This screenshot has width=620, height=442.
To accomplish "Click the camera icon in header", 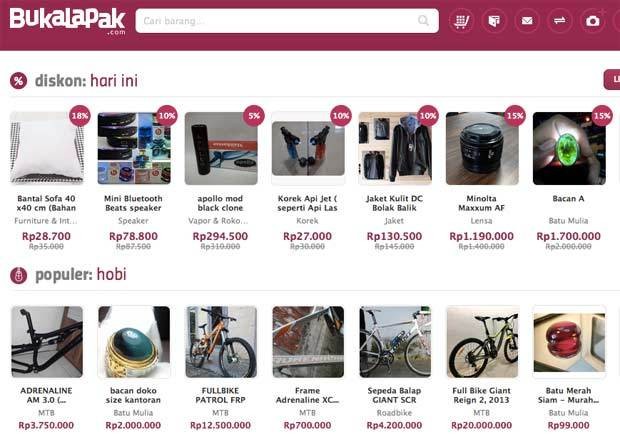I will 592,21.
